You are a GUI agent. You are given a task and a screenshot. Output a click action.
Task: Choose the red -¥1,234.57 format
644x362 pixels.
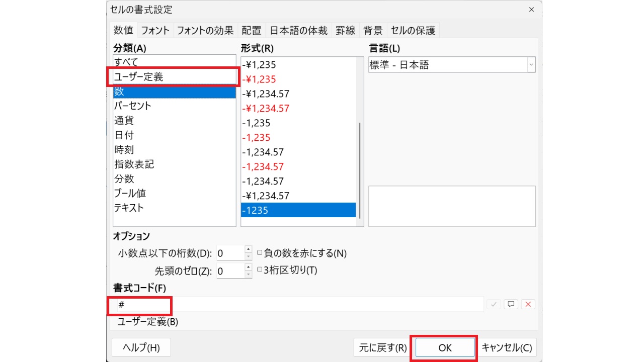pyautogui.click(x=266, y=108)
